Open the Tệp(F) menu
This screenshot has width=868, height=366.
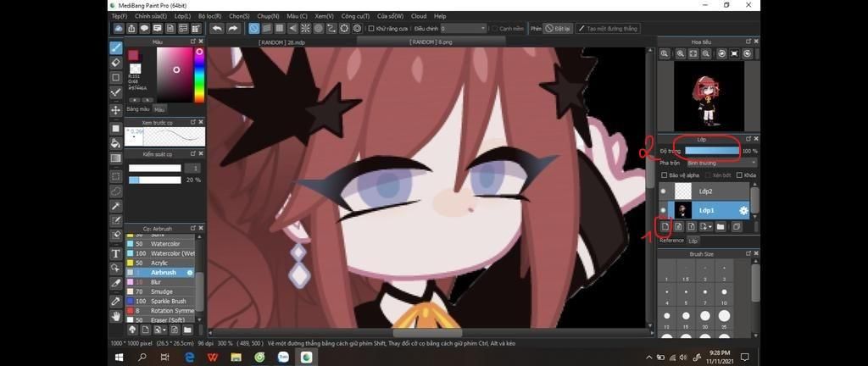tap(120, 16)
